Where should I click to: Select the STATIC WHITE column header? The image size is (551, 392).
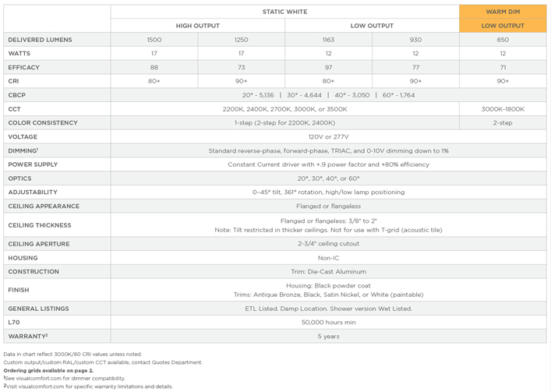(x=284, y=12)
